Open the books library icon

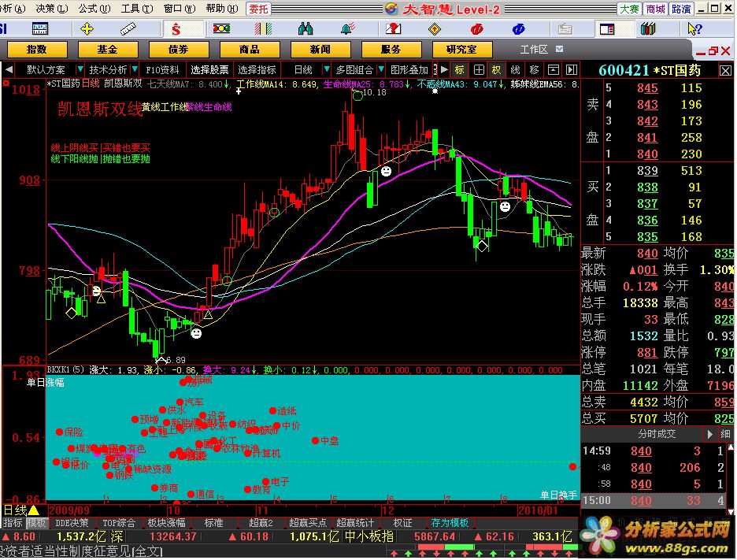648,29
